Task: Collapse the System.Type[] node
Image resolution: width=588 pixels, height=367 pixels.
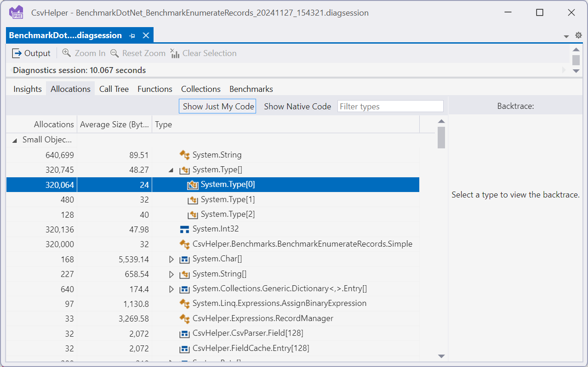Action: 171,170
